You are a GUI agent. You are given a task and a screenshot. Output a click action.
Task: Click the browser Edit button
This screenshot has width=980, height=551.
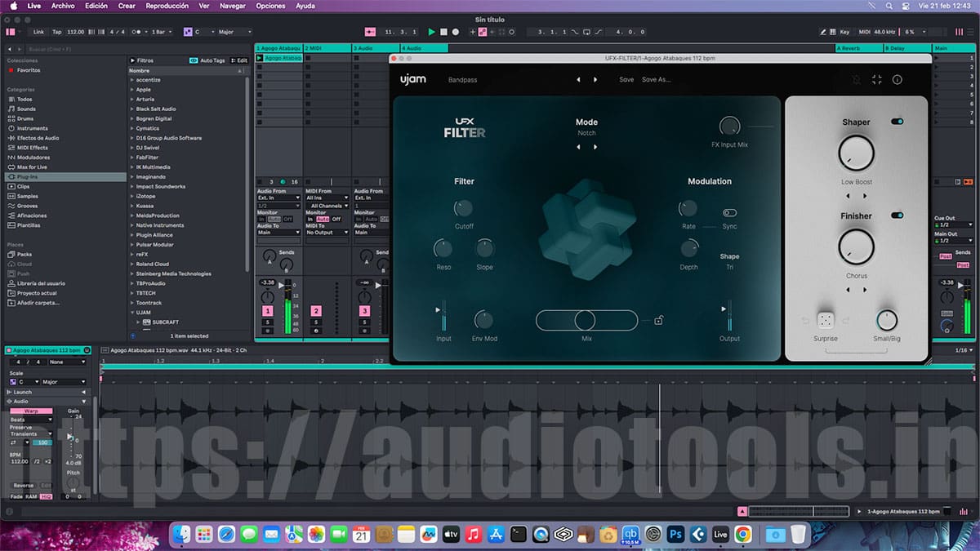tap(239, 60)
